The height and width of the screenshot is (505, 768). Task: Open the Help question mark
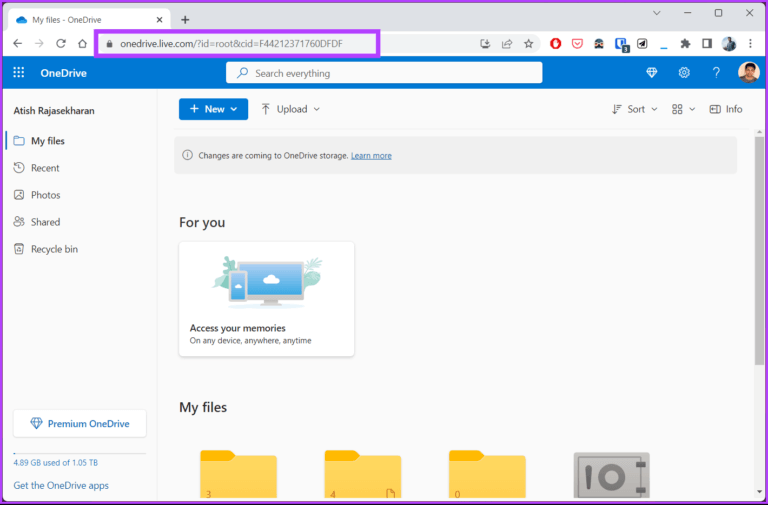coord(716,73)
